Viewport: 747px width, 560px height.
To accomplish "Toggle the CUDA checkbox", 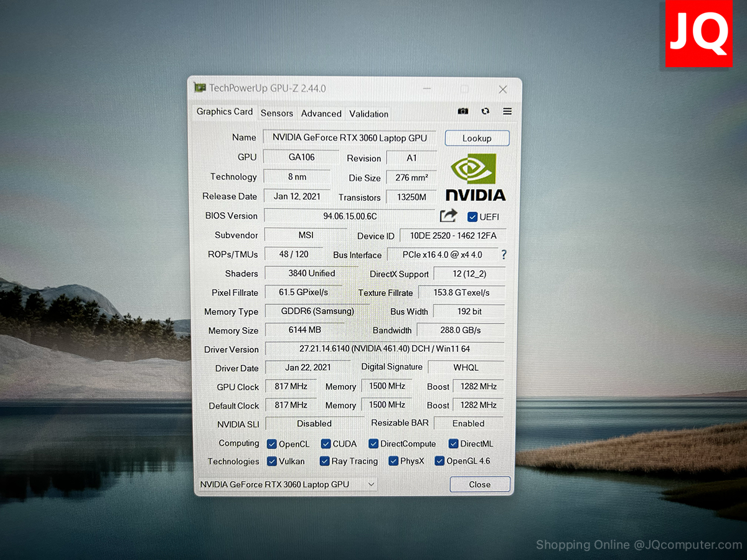I will (326, 444).
